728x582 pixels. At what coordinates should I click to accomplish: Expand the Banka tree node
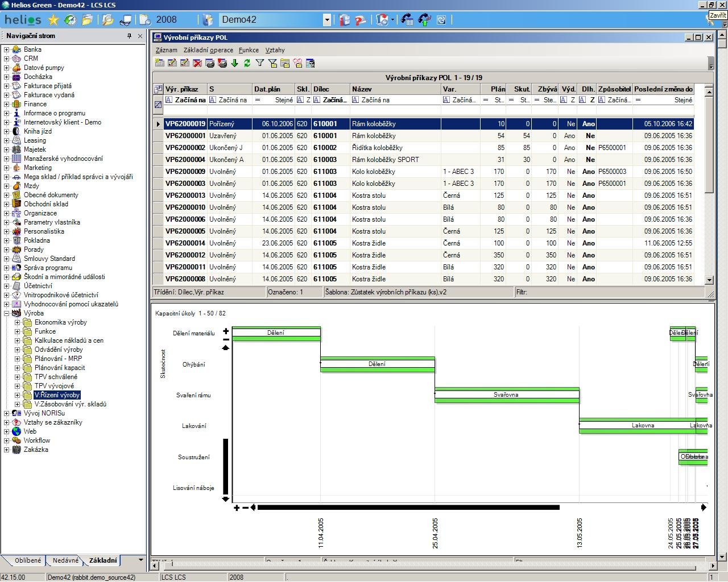click(6, 49)
